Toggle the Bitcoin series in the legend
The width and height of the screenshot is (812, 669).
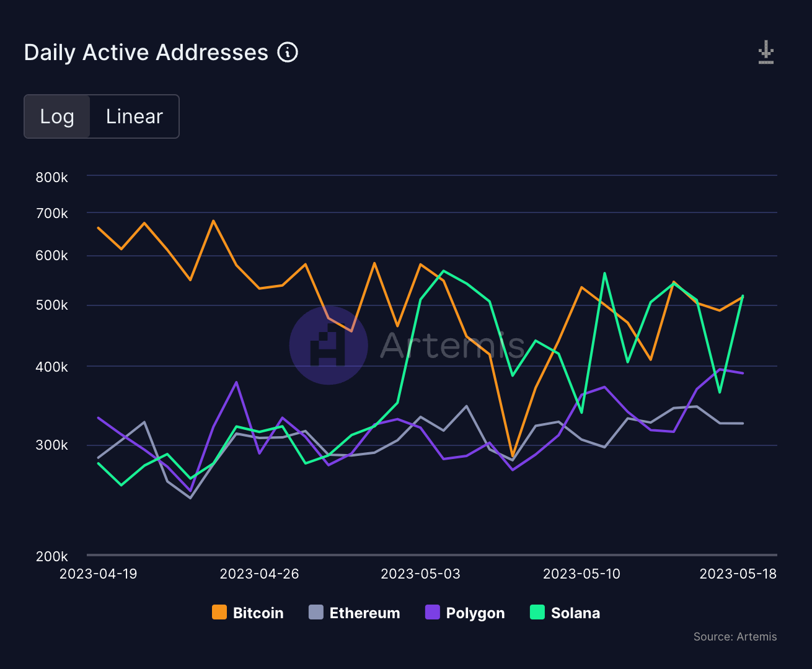click(248, 613)
